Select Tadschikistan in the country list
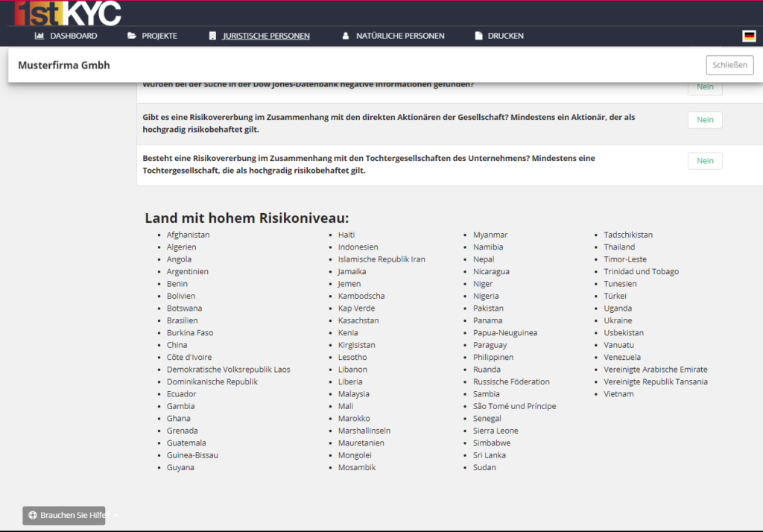The image size is (763, 532). coord(628,235)
